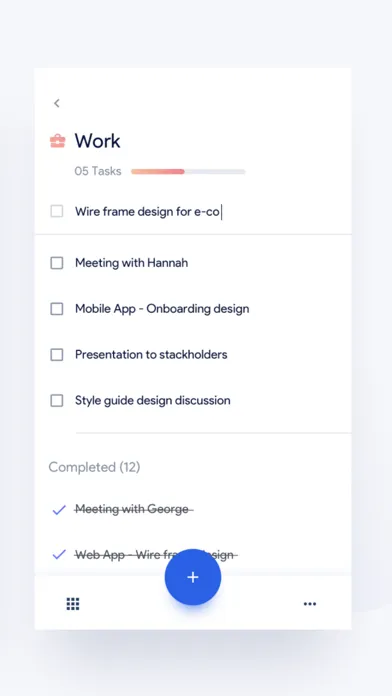The width and height of the screenshot is (392, 696).
Task: Click the tasks progress bar
Action: (x=188, y=172)
